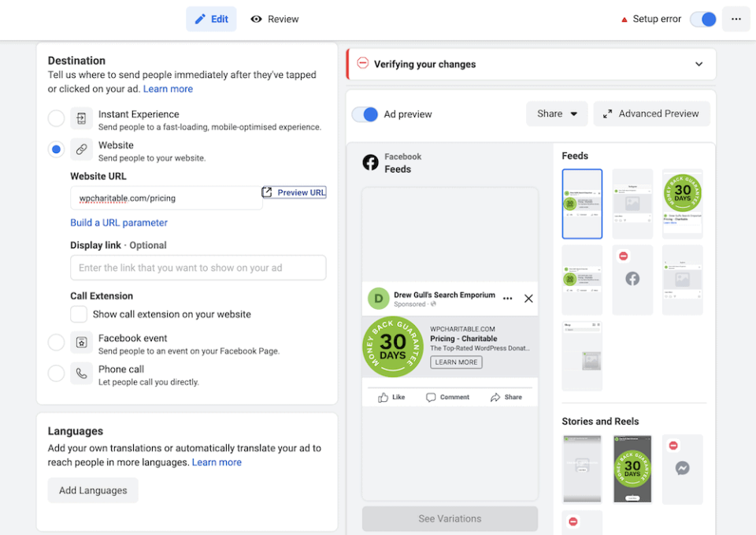Screen dimensions: 756x535
Task: Click Like in the ad preview
Action: (391, 397)
